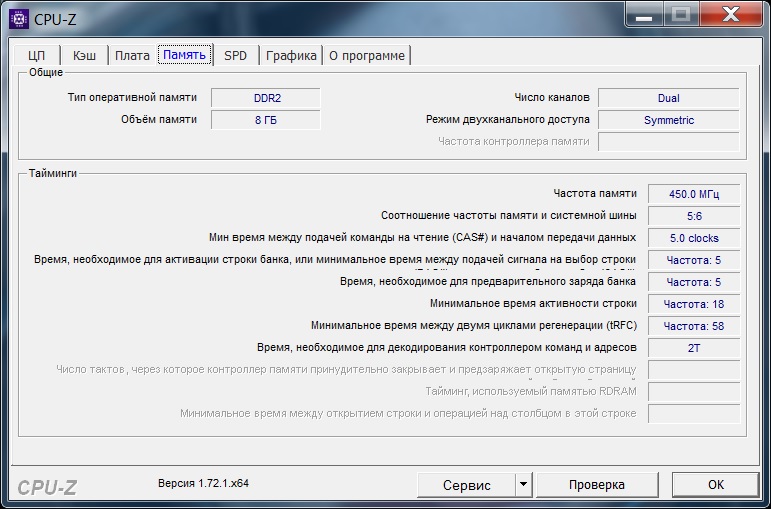This screenshot has width=771, height=509.
Task: Click the 5:6 ratio value
Action: click(694, 216)
